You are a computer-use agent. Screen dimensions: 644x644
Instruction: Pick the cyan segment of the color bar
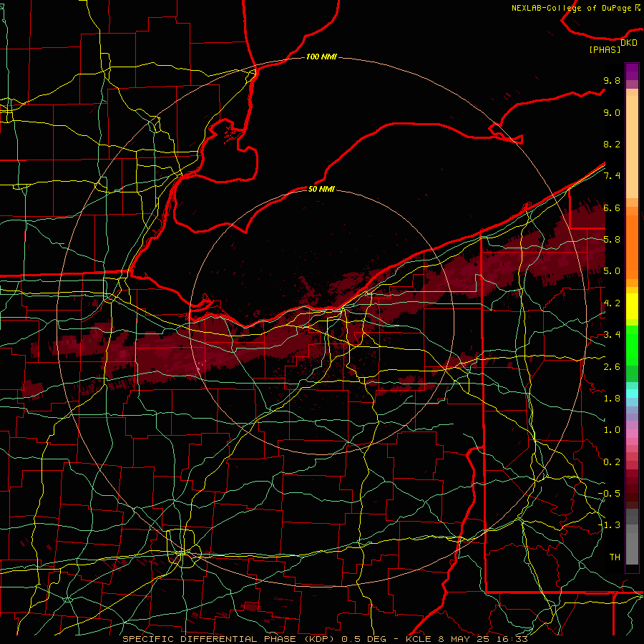632,394
